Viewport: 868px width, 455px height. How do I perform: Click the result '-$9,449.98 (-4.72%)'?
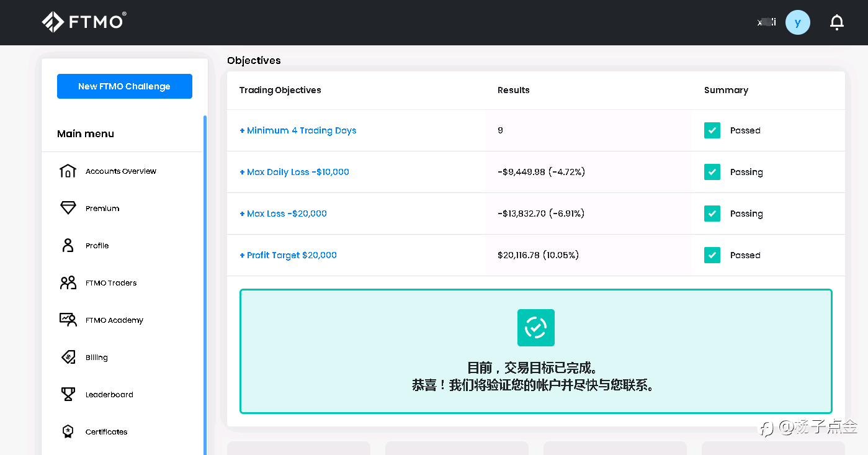[x=541, y=172]
